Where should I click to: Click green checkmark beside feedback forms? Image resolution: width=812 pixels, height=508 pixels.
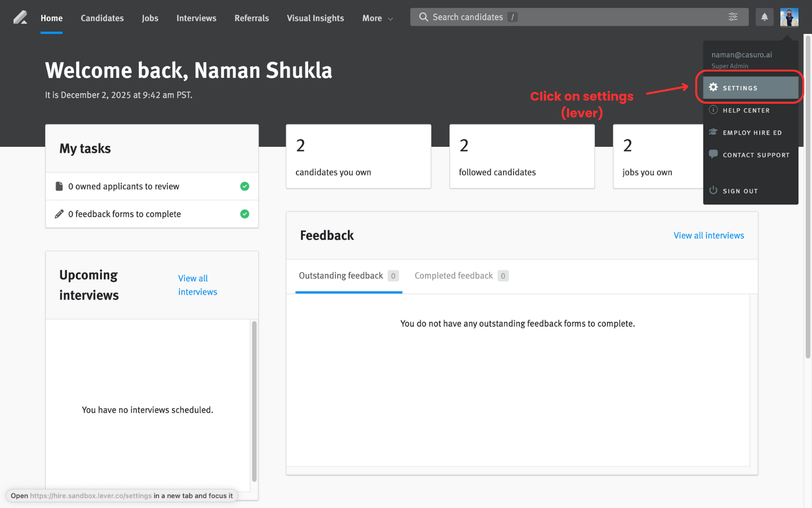coord(245,214)
